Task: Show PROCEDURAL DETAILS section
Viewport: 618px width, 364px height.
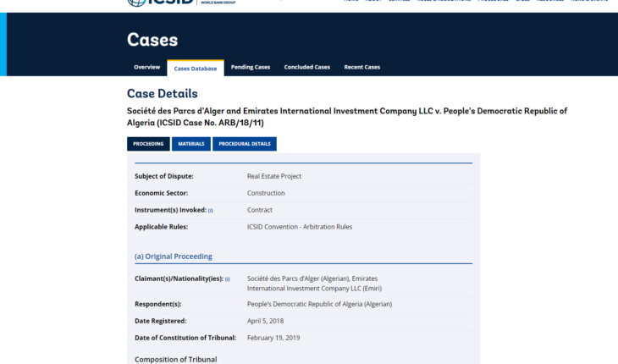Action: pos(245,144)
